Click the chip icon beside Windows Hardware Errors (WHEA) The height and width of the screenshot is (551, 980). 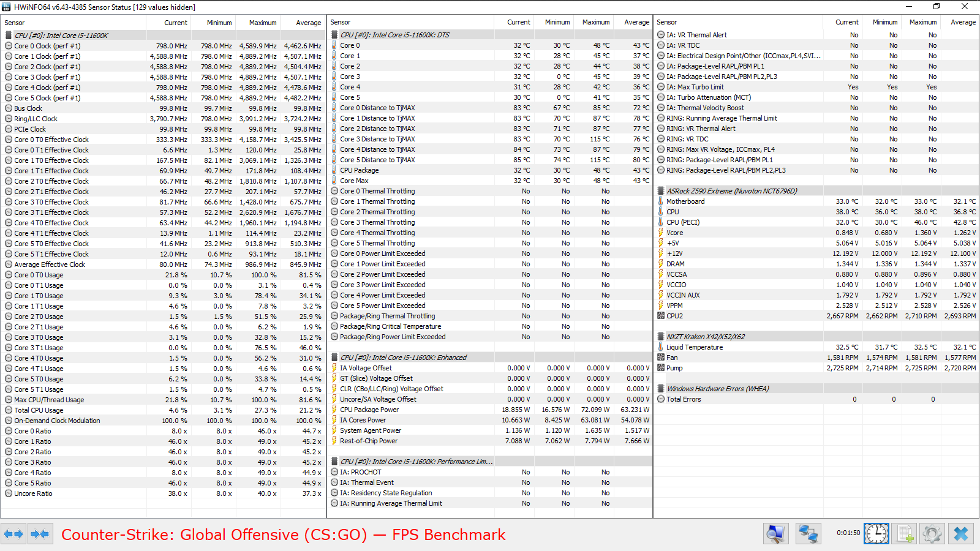tap(661, 389)
